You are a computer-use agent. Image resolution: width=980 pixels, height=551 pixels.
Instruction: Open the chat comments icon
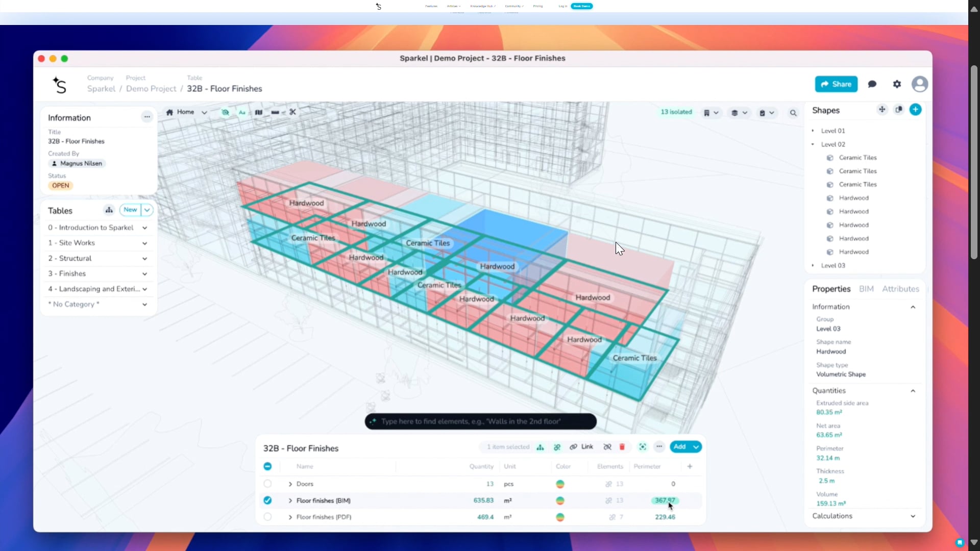(x=872, y=84)
